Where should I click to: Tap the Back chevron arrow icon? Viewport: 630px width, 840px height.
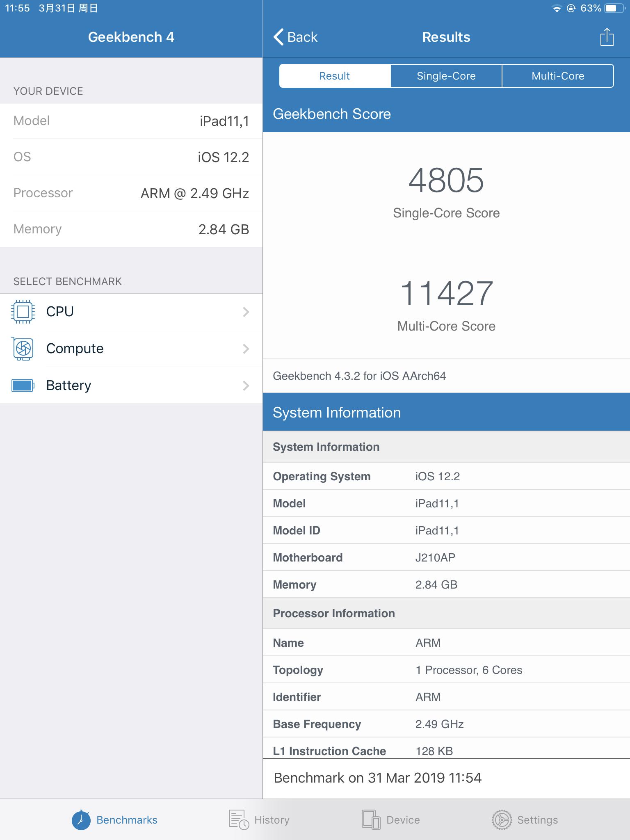[x=278, y=37]
